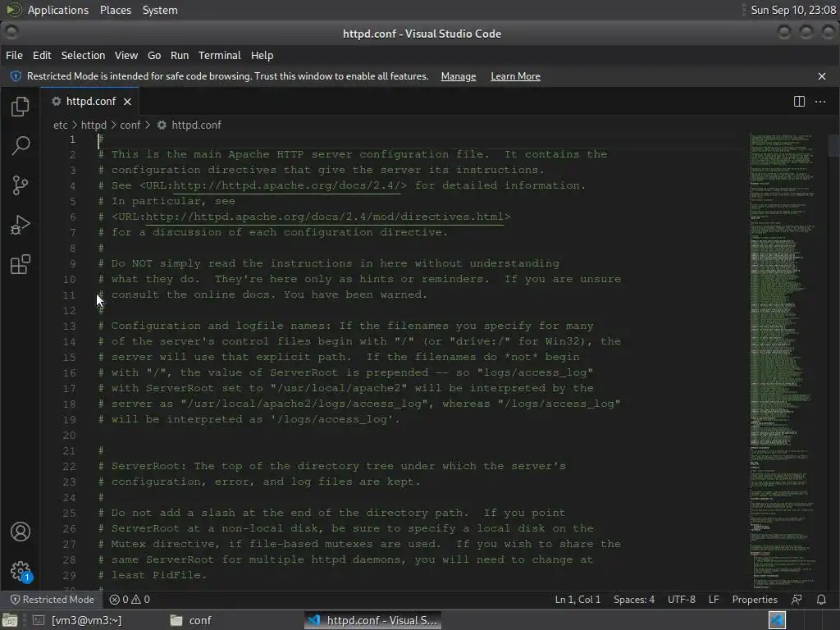Open the Applications system menu
The width and height of the screenshot is (840, 630).
[58, 10]
